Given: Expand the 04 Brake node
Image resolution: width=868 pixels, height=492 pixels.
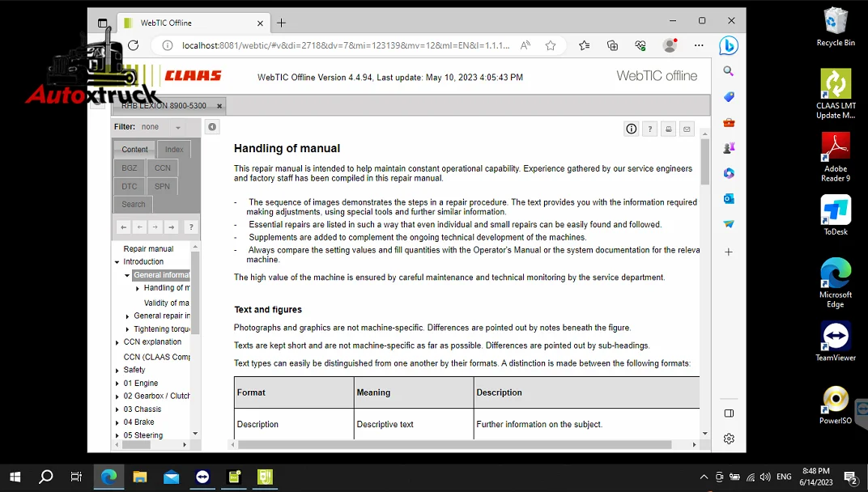Looking at the screenshot, I should [x=117, y=422].
